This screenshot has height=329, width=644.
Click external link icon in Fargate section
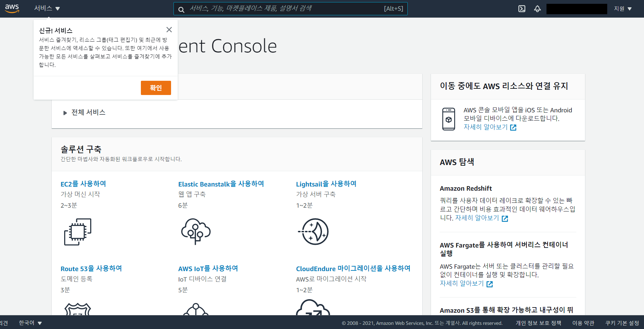490,284
